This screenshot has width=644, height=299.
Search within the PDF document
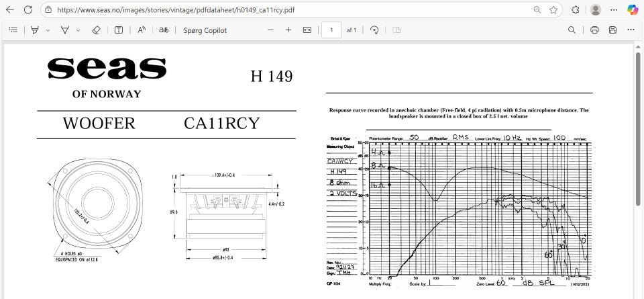click(x=572, y=30)
